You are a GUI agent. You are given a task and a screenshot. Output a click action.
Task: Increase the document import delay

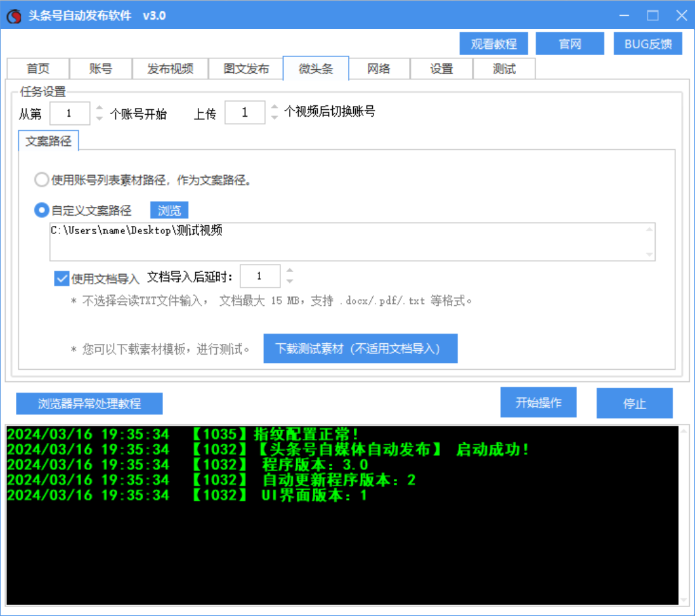pos(289,270)
